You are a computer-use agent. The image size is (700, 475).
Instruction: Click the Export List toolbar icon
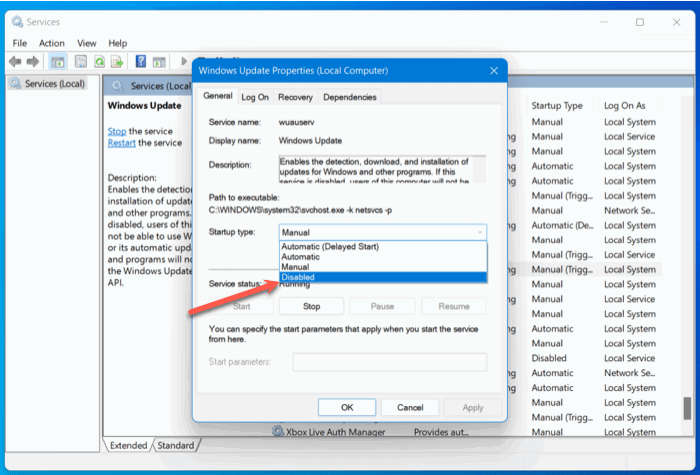pyautogui.click(x=117, y=62)
